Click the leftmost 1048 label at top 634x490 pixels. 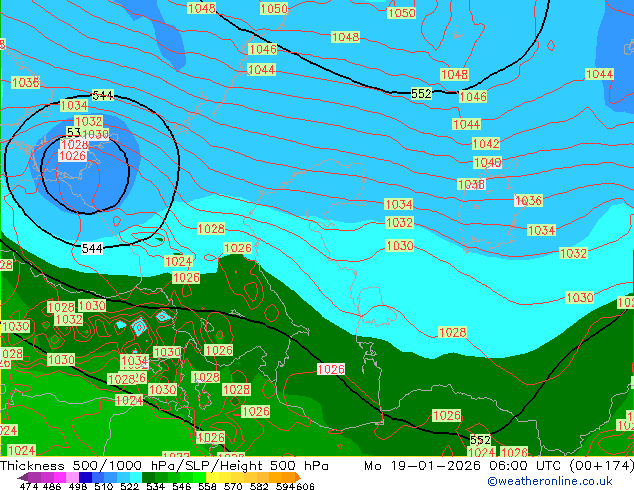(201, 8)
